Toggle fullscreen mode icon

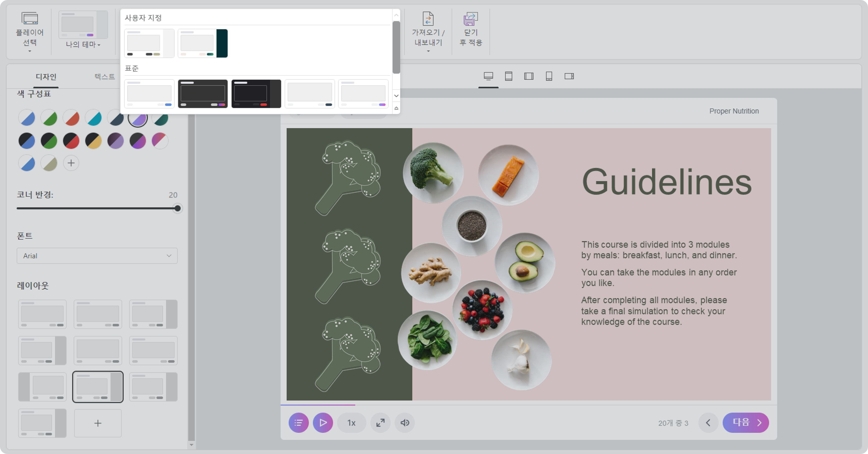(x=381, y=422)
